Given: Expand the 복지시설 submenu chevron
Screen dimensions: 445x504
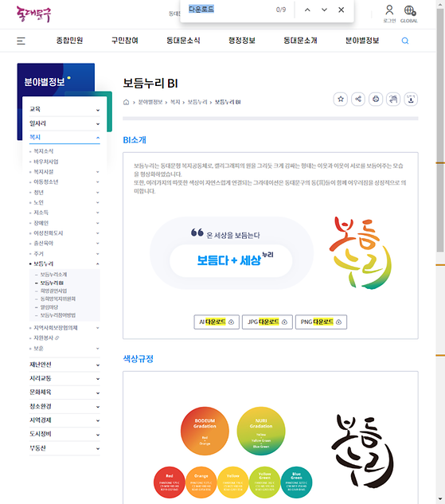Looking at the screenshot, I should (x=98, y=172).
